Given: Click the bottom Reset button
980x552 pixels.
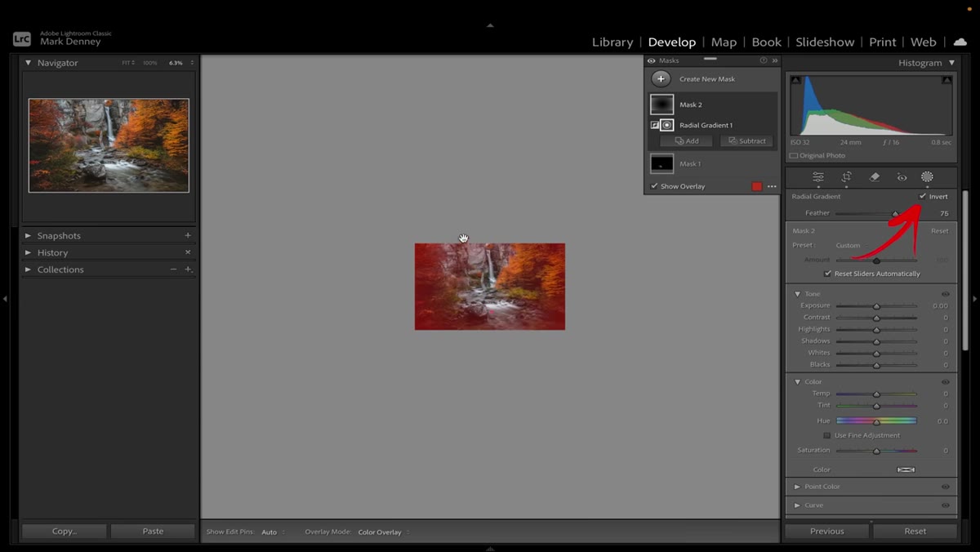Looking at the screenshot, I should click(915, 531).
